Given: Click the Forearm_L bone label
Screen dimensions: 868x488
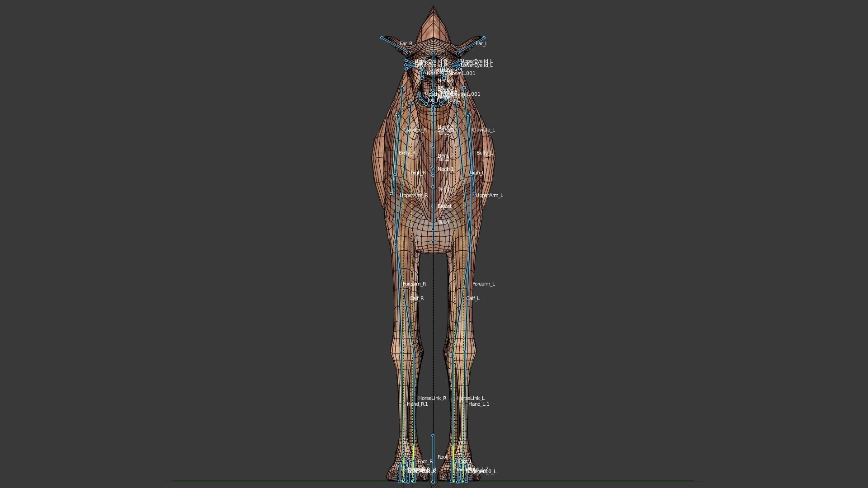Looking at the screenshot, I should pyautogui.click(x=484, y=284).
